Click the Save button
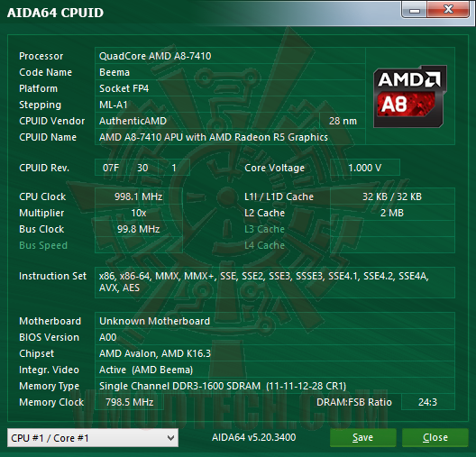 [x=362, y=437]
